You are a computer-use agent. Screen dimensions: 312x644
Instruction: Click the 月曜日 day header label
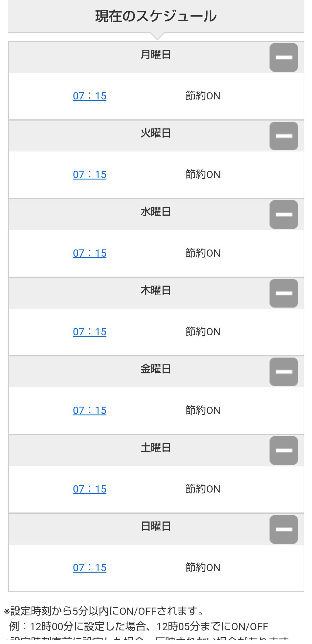(156, 55)
